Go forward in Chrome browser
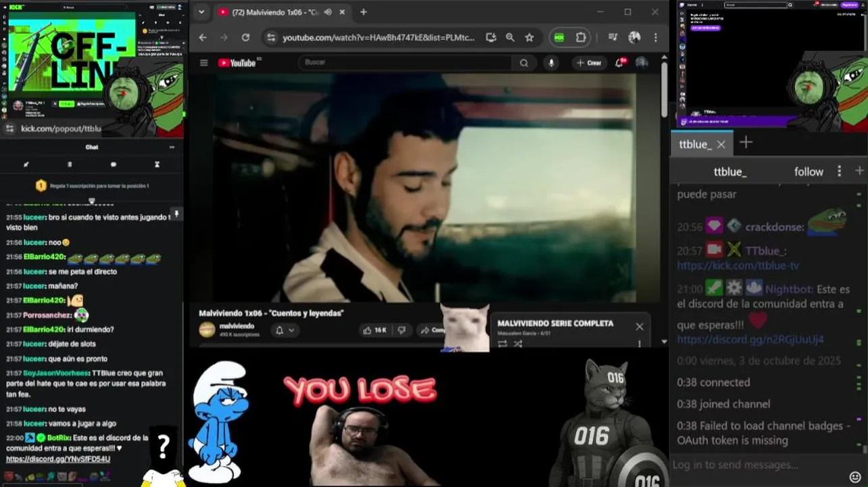The height and width of the screenshot is (487, 868). 224,38
